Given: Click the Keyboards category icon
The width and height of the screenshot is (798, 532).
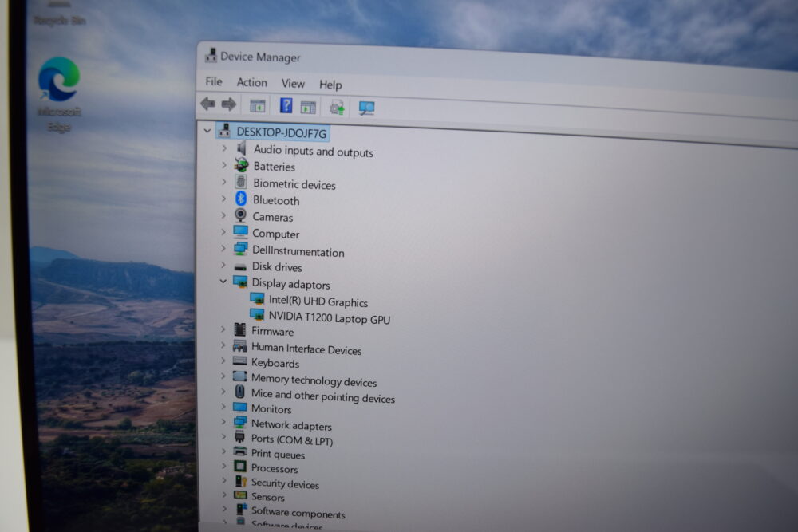Looking at the screenshot, I should (x=239, y=361).
